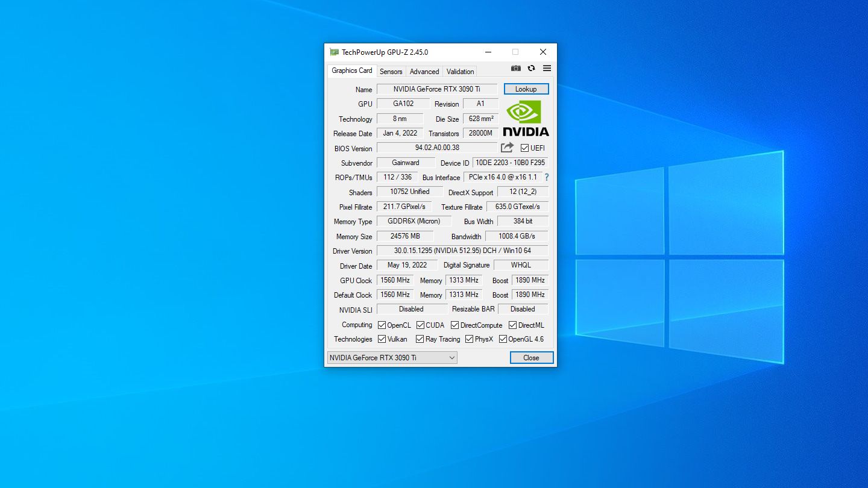Click the Bus Interface value PCIe x16 4.0
Screen dimensions: 868x488
click(x=503, y=177)
